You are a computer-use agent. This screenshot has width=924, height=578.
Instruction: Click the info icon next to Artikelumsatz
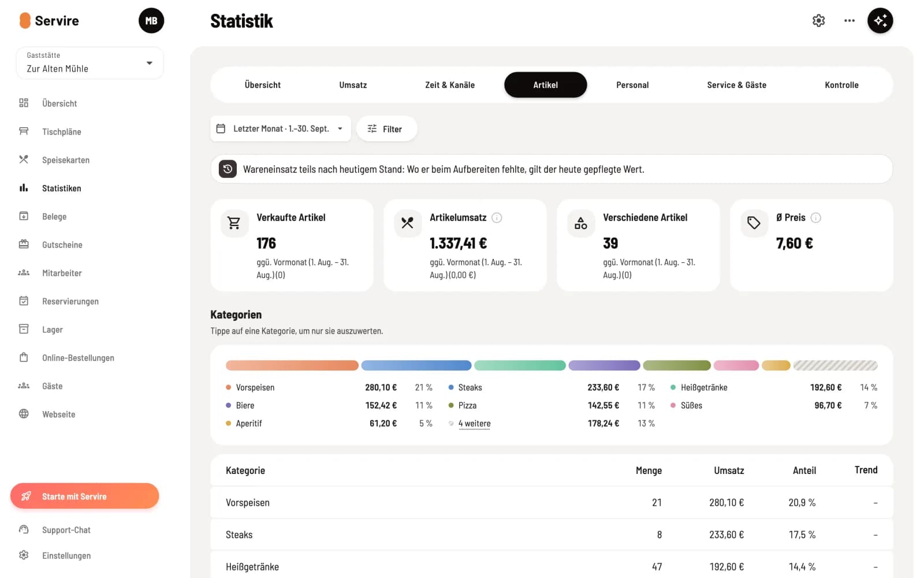[497, 218]
